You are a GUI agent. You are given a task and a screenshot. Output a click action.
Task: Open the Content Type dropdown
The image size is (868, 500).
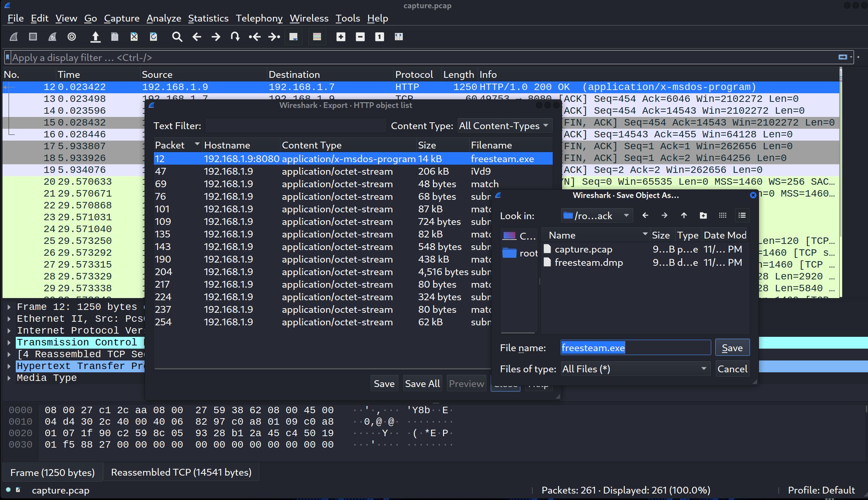(505, 126)
